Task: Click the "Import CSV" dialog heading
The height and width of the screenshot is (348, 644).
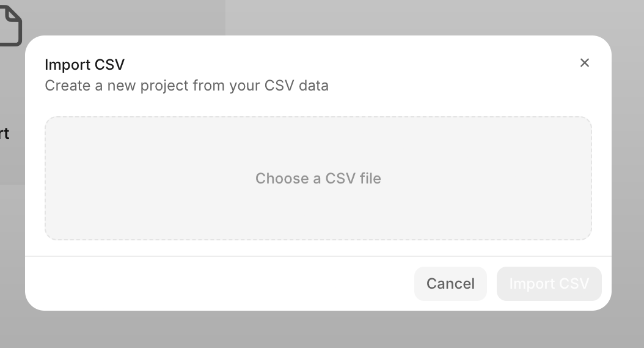Action: (x=85, y=65)
